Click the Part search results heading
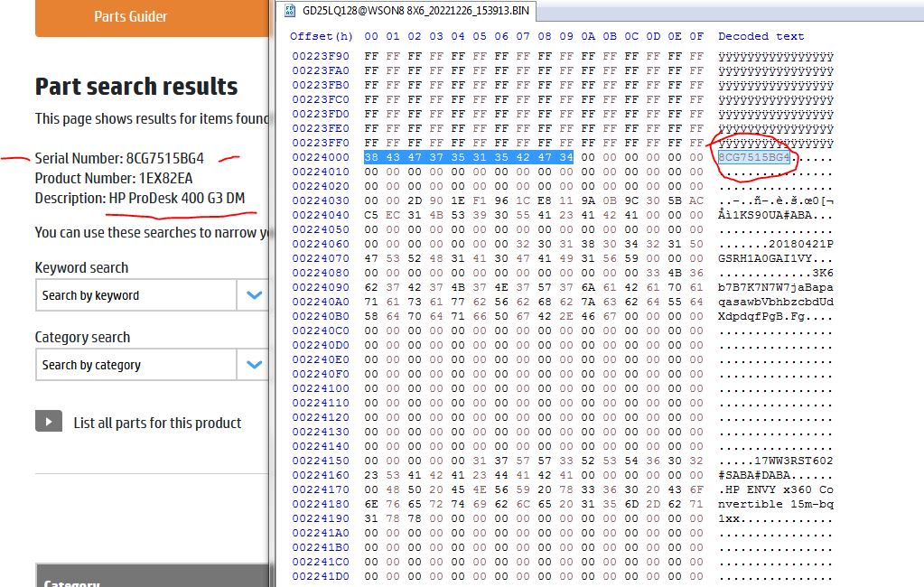The width and height of the screenshot is (924, 587). tap(136, 87)
